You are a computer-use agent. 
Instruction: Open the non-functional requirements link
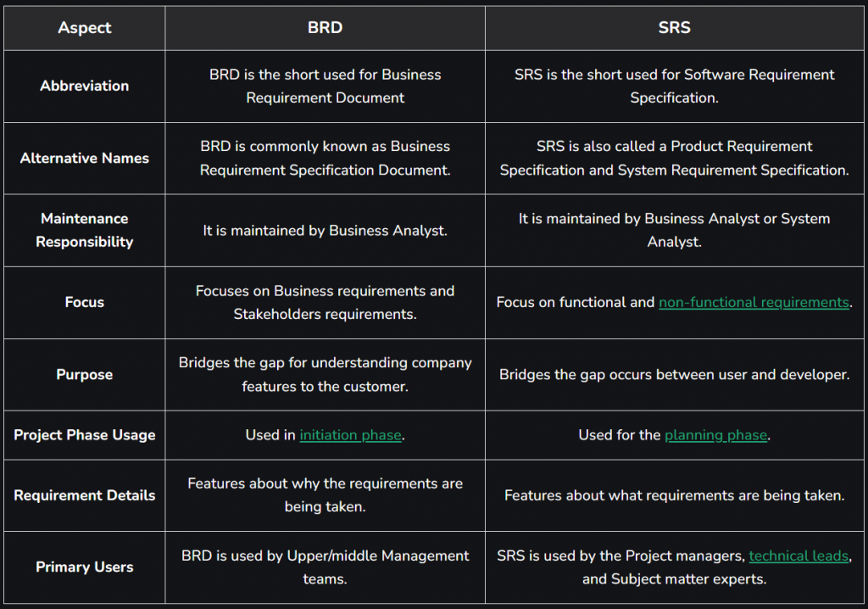point(754,303)
